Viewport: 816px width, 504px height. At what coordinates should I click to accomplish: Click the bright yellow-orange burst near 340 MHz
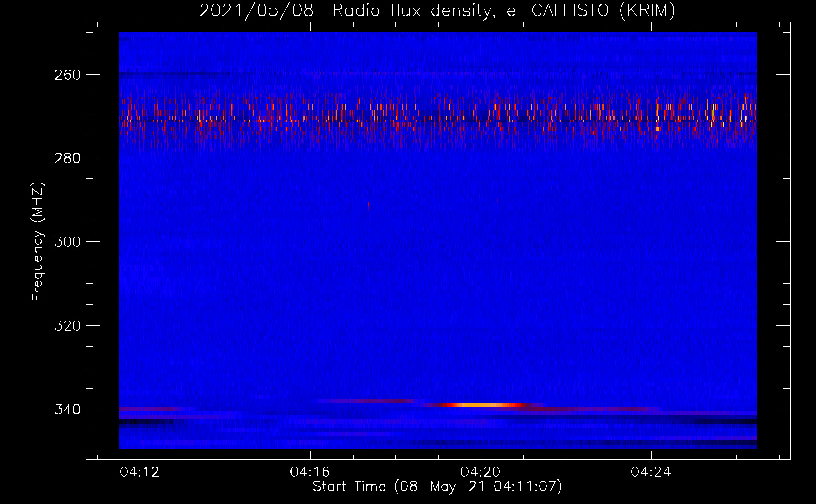[483, 405]
